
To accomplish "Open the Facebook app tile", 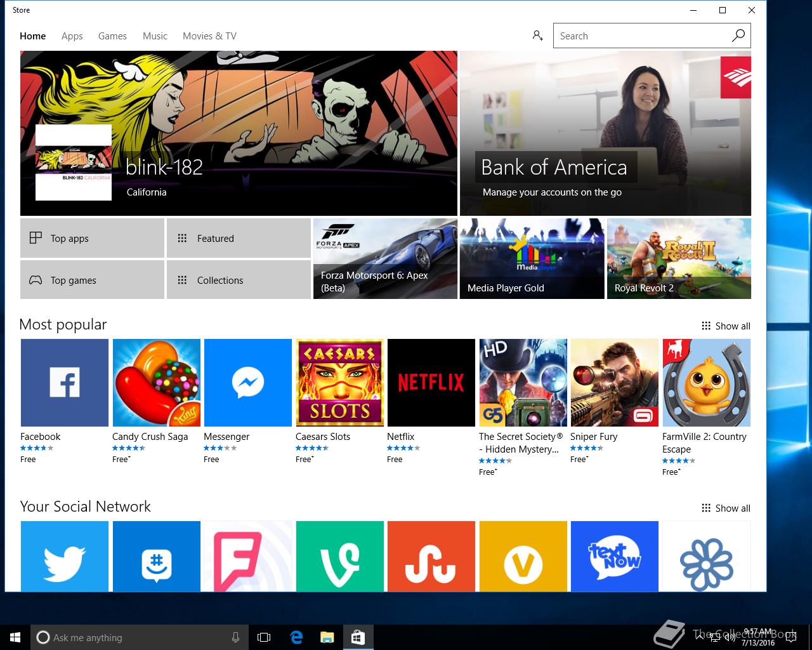I will (64, 382).
